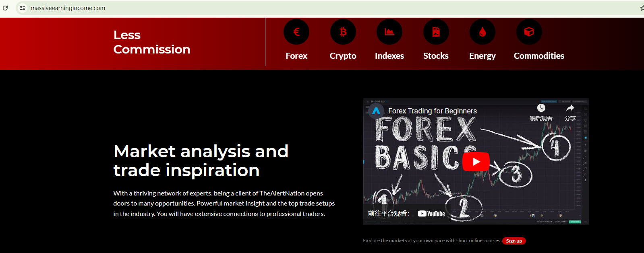Open site information icon in address bar
Image resolution: width=644 pixels, height=253 pixels.
(23, 8)
